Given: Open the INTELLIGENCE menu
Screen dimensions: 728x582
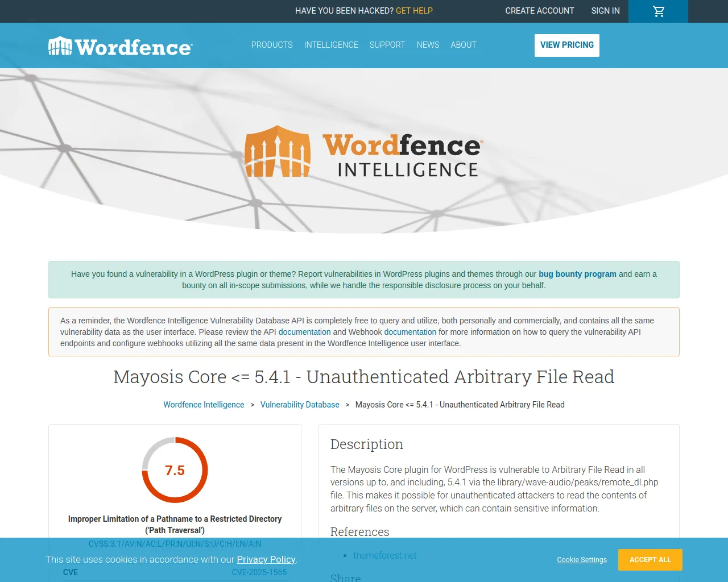Looking at the screenshot, I should (331, 45).
